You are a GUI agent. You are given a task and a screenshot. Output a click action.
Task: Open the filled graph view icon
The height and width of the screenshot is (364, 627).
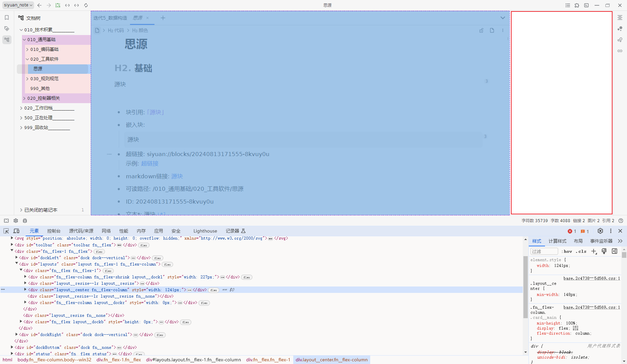point(620,29)
